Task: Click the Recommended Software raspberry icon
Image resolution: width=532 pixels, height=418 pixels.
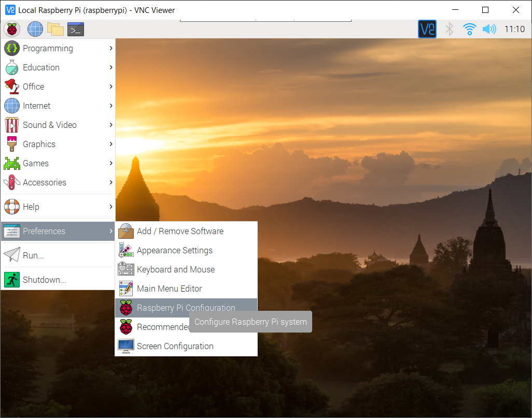Action: 126,327
